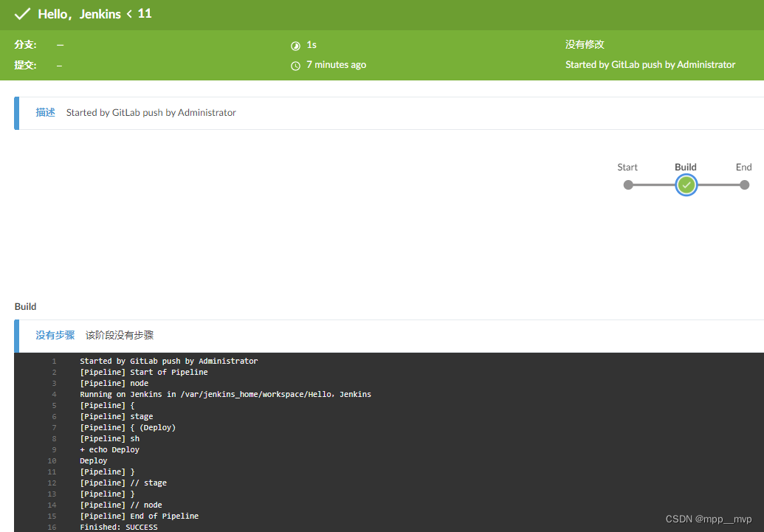Click log line + echo Deploy
Screen dimensions: 764x532
[x=110, y=449]
